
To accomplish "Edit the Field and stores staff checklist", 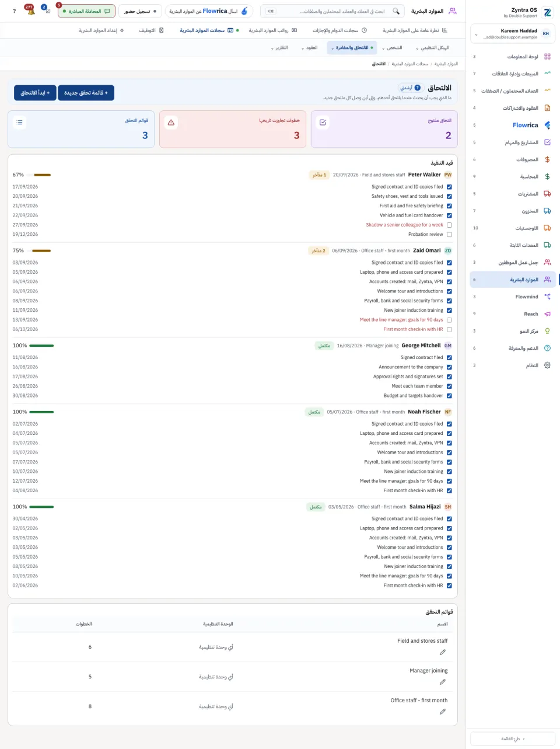I will tap(443, 652).
